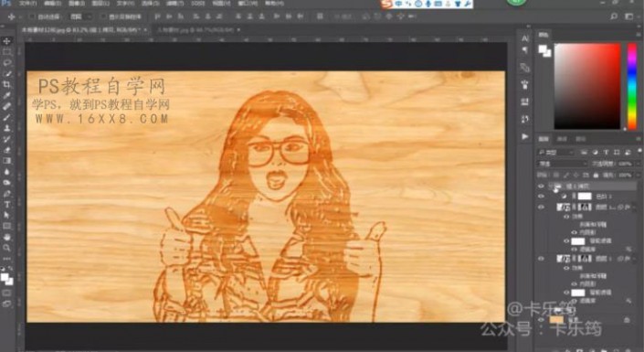
Task: Open the Actions panel play icon
Action: (525, 136)
